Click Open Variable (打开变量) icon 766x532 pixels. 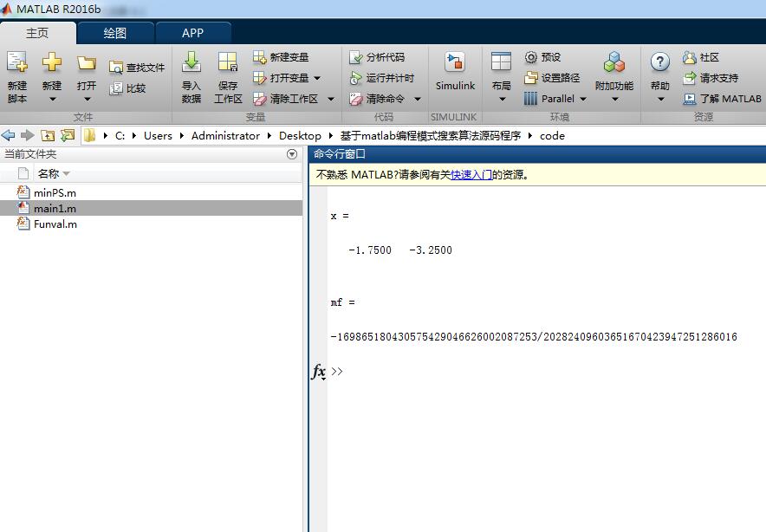pyautogui.click(x=259, y=78)
